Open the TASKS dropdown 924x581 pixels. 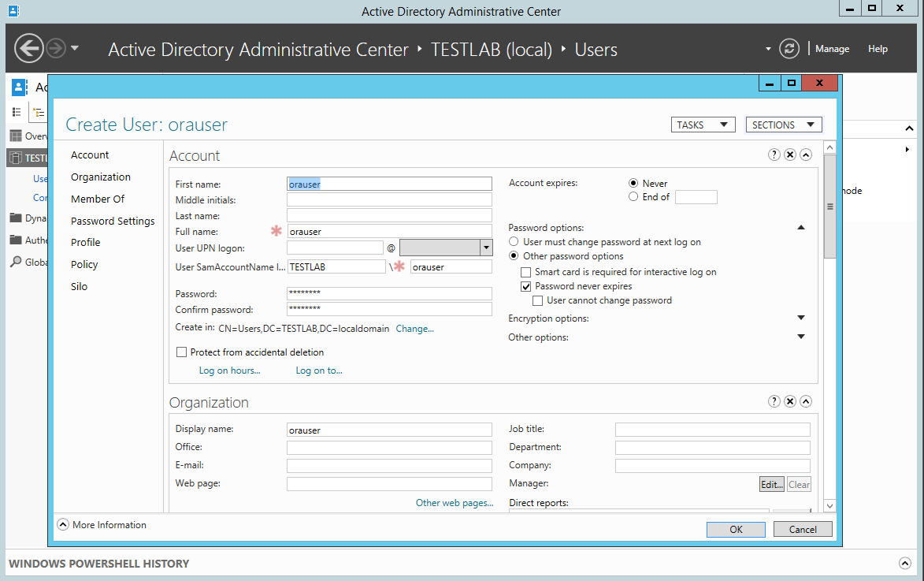[703, 124]
